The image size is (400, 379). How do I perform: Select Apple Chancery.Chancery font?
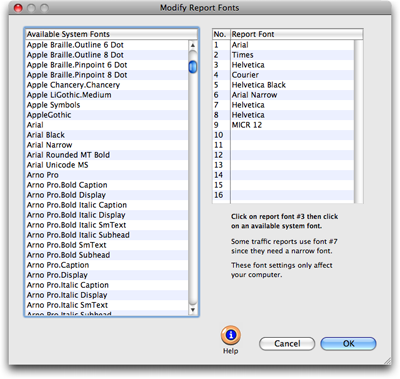[x=107, y=85]
